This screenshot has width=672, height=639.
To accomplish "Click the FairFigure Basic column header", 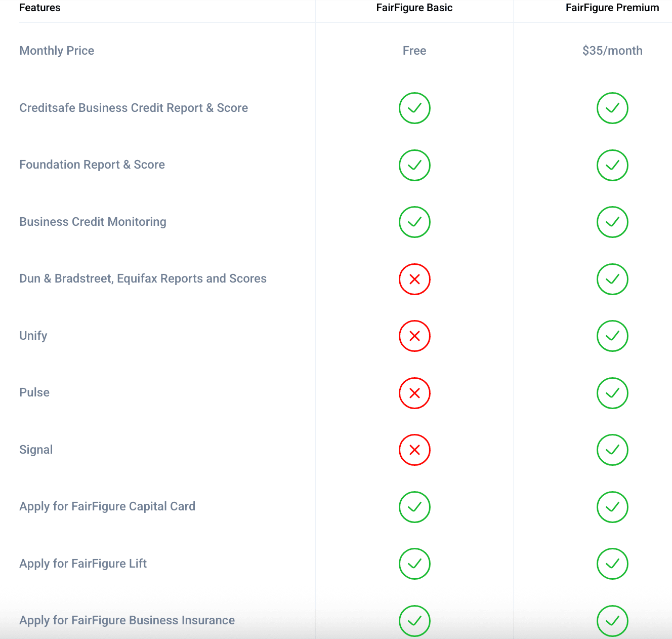I will point(414,8).
